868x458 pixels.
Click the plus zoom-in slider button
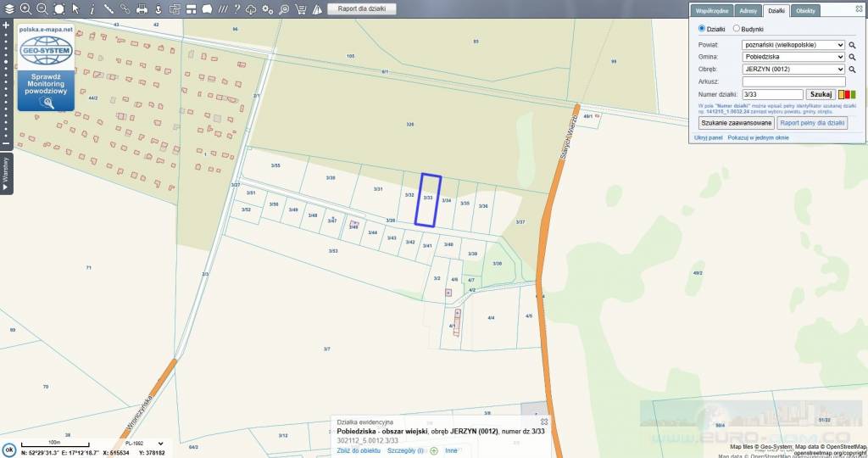click(6, 25)
